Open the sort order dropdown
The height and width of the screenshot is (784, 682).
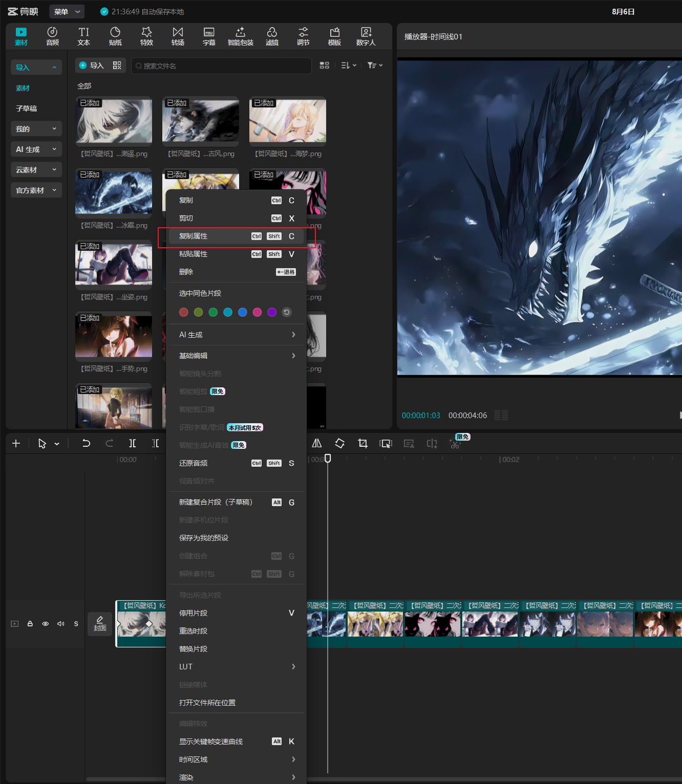pyautogui.click(x=349, y=66)
